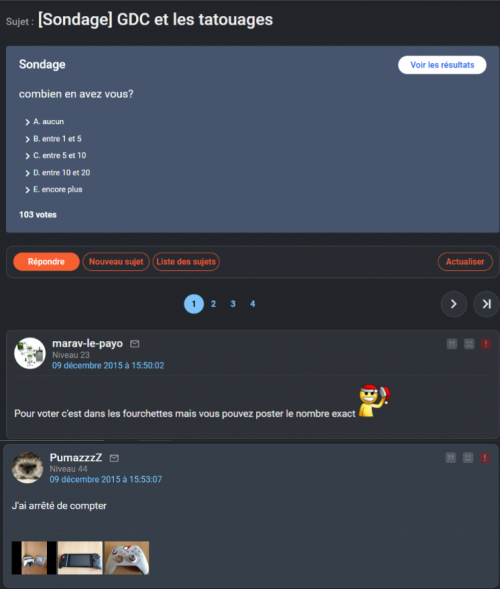Report PumazzzZ's post with red exclamation icon

(485, 458)
